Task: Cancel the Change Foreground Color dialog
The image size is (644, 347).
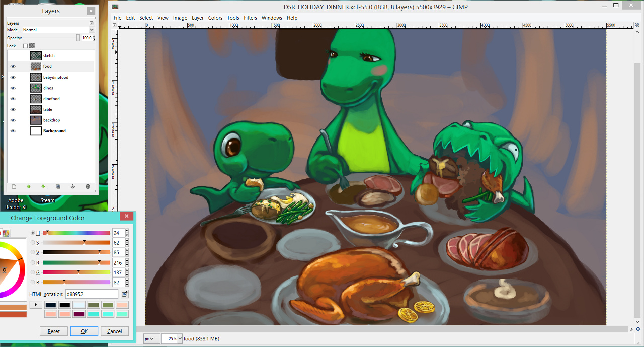Action: click(x=115, y=331)
